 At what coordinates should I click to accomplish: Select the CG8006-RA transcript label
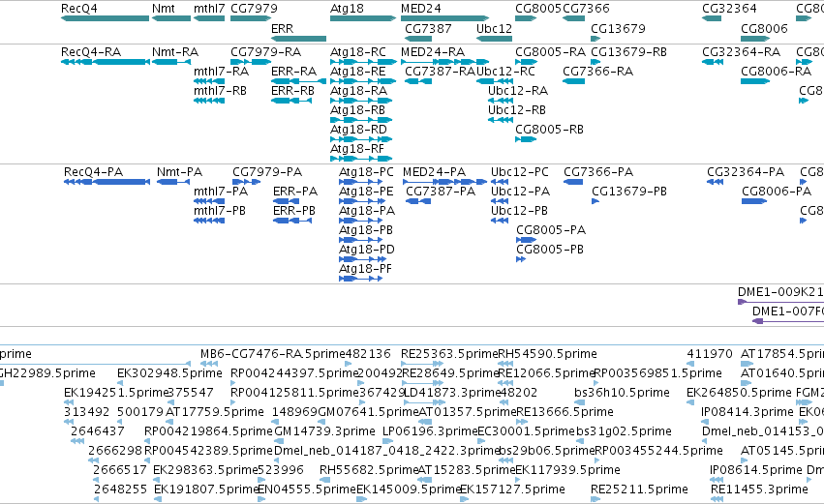coord(777,72)
